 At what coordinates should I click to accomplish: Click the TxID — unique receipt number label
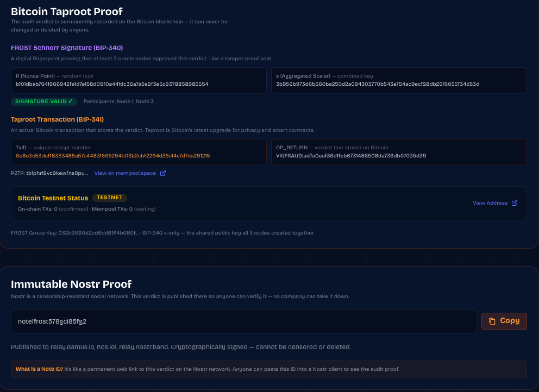tap(53, 147)
